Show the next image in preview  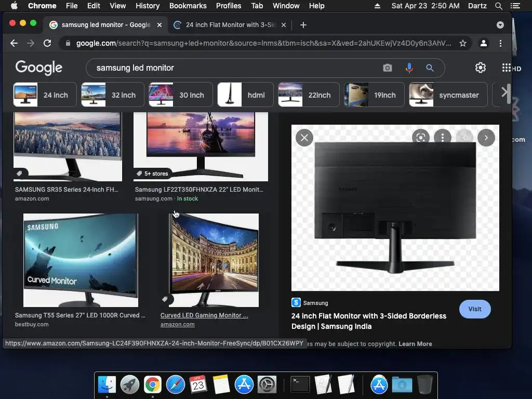click(486, 138)
